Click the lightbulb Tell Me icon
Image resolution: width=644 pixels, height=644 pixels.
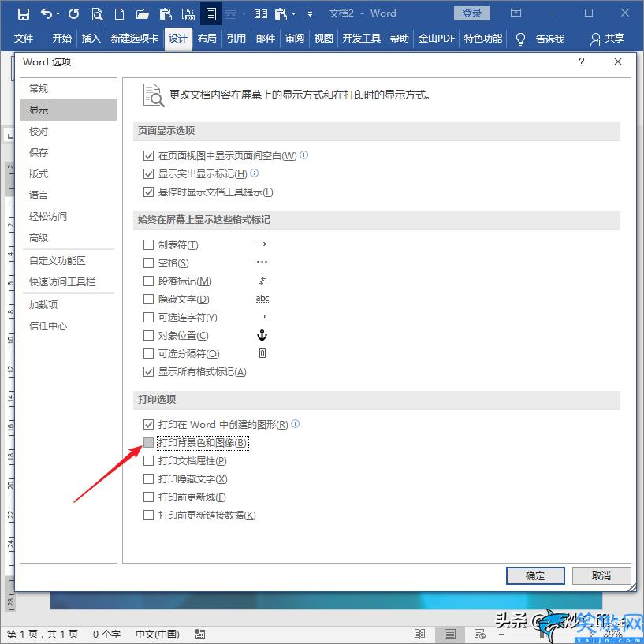tap(520, 39)
